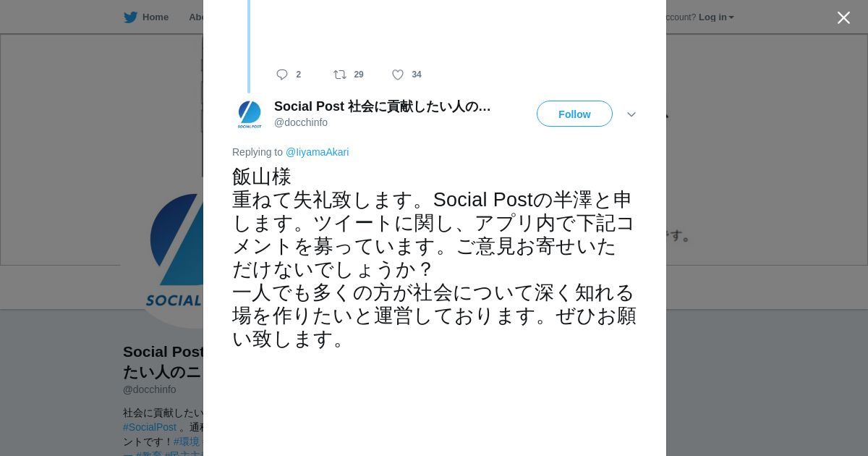Screen dimensions: 868x456
Task: Click the @docchinfo handle in tweet header
Action: 301,122
